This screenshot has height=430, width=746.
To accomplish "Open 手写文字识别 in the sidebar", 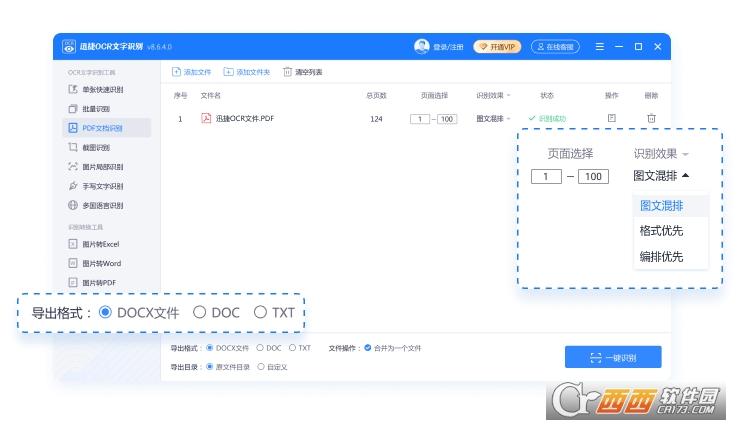I will coord(96,186).
